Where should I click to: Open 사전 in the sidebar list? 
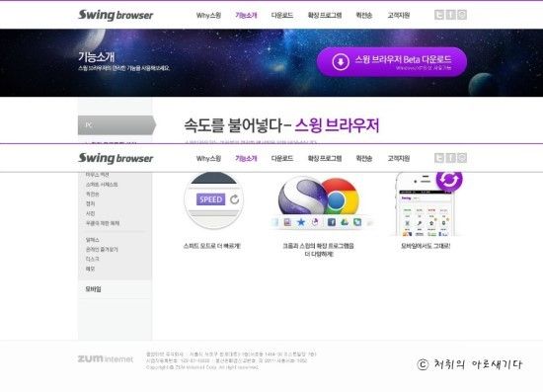click(x=91, y=213)
